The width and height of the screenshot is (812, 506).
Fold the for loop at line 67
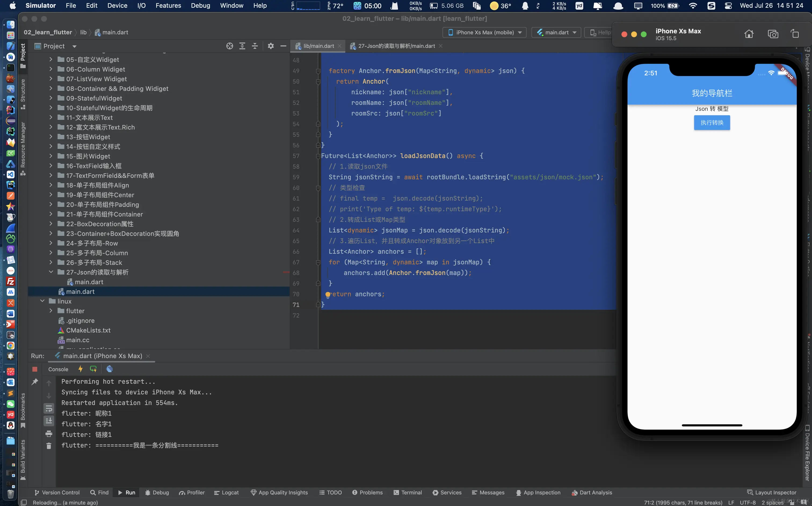click(318, 262)
